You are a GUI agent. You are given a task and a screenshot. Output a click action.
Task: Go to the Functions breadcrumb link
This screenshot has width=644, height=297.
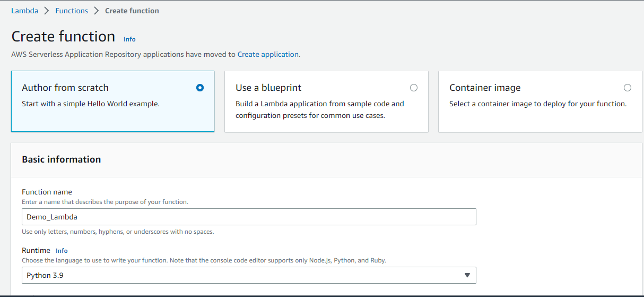click(x=72, y=11)
